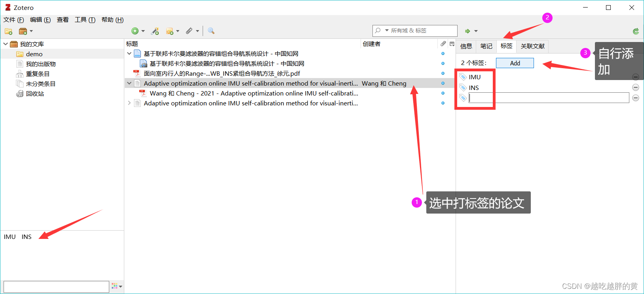Open the New Library box icon
This screenshot has height=294, width=644.
(23, 31)
